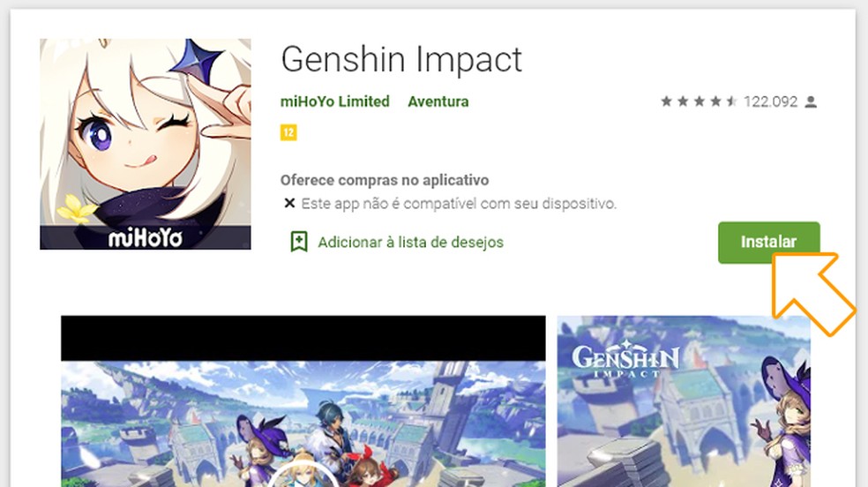
Task: Click the Genshin Impact logo in the second screenshot
Action: [x=625, y=359]
